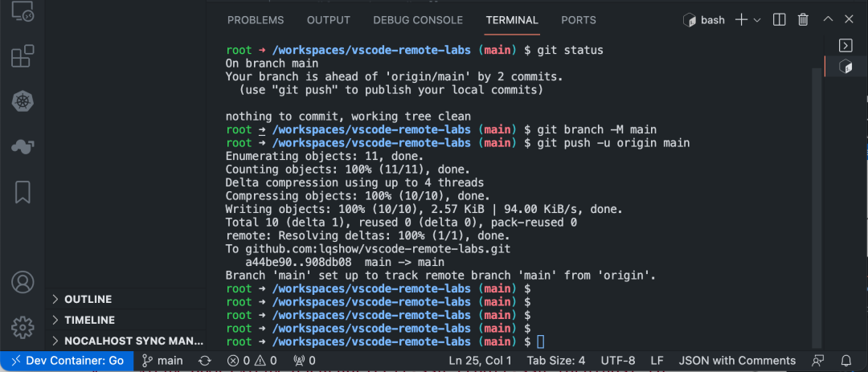This screenshot has width=868, height=372.
Task: Synchronize changes via status bar icon
Action: (205, 361)
